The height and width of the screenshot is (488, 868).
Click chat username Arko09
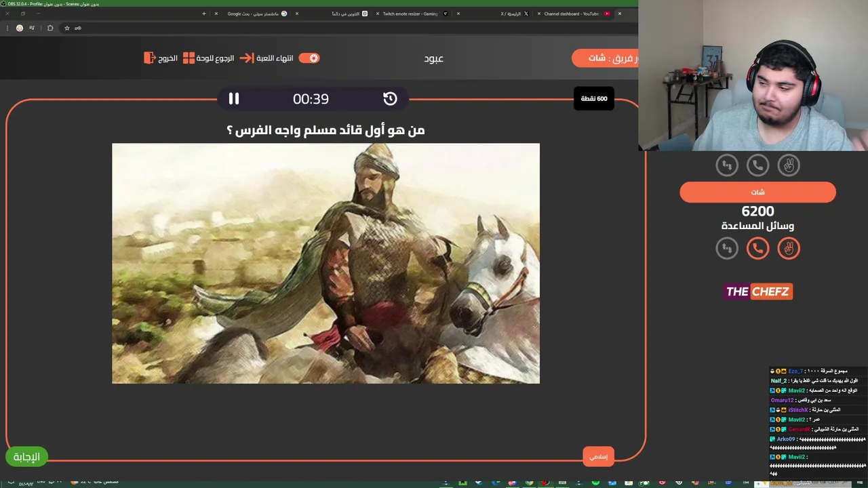[x=785, y=439]
